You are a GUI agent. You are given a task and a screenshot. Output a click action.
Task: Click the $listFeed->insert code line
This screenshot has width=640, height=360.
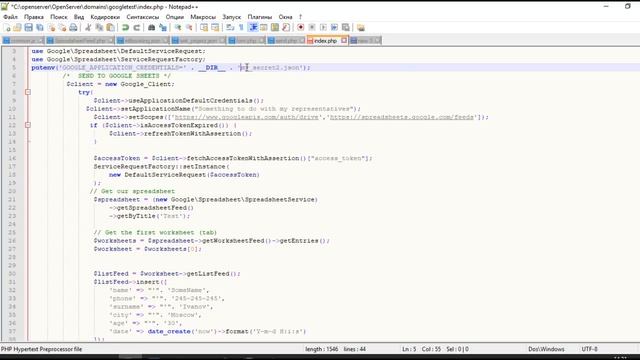click(130, 282)
